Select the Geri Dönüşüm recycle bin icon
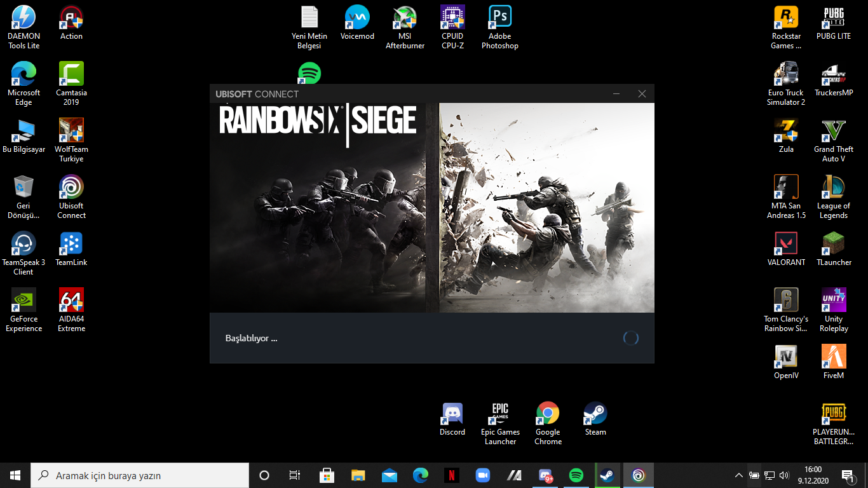This screenshot has width=868, height=488. 24,196
